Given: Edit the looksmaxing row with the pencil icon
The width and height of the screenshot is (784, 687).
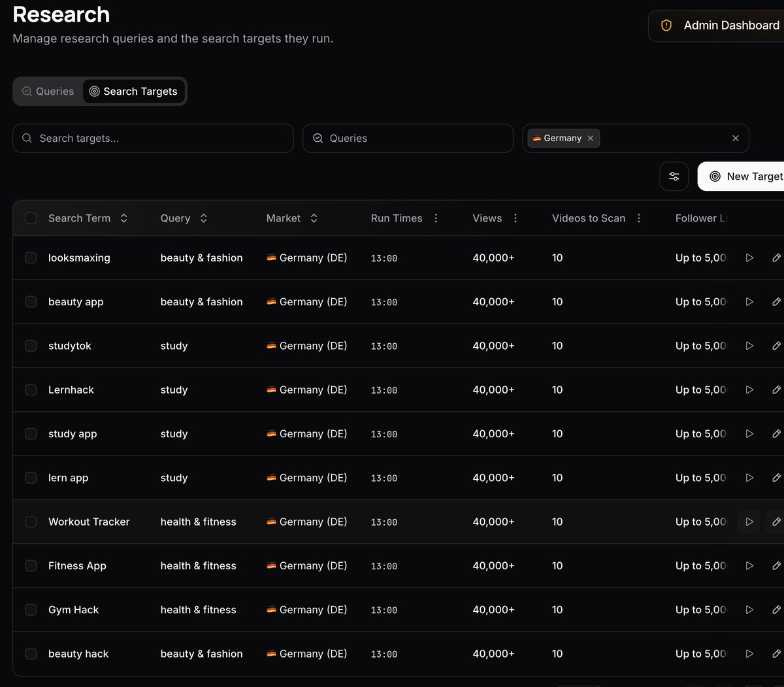Looking at the screenshot, I should pos(776,258).
